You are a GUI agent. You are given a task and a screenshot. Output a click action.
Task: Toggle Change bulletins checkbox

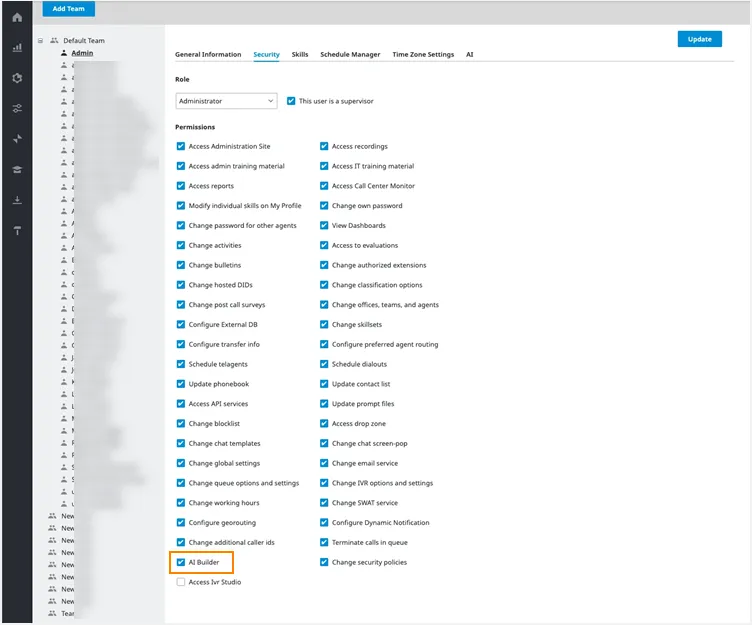point(181,265)
